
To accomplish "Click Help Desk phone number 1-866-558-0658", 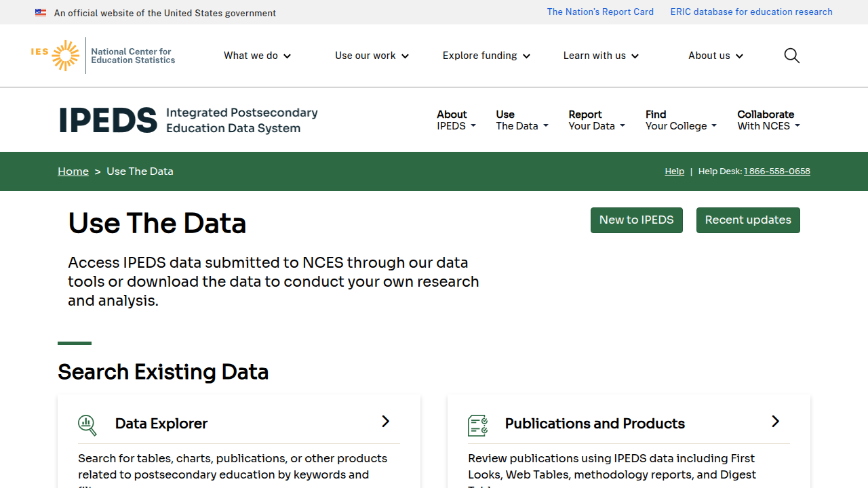I will 777,171.
